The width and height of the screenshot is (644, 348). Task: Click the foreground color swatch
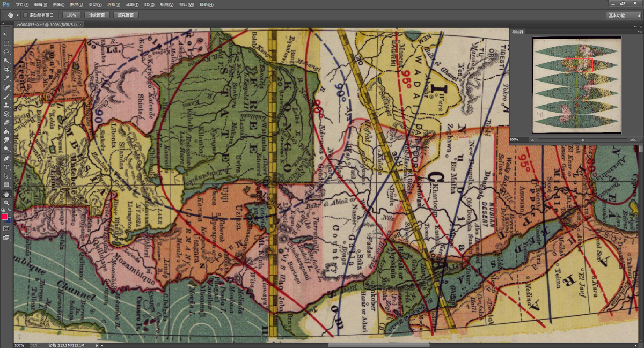tap(5, 217)
